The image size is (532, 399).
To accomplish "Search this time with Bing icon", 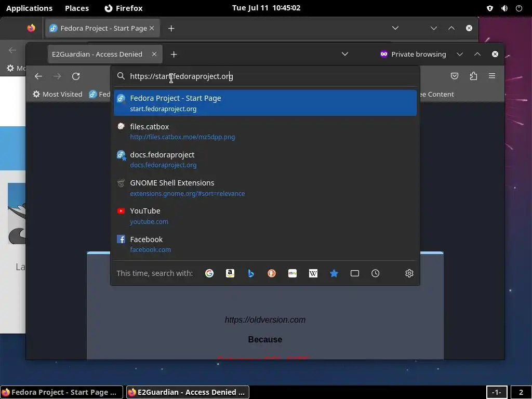I will 251,273.
